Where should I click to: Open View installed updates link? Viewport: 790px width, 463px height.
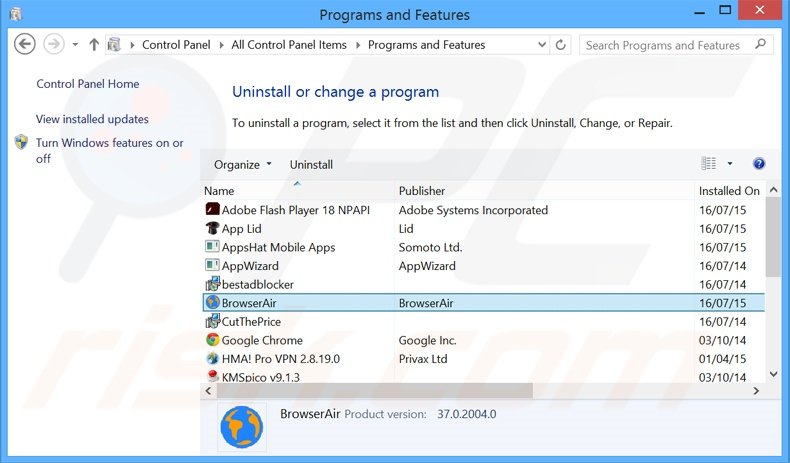(x=92, y=119)
